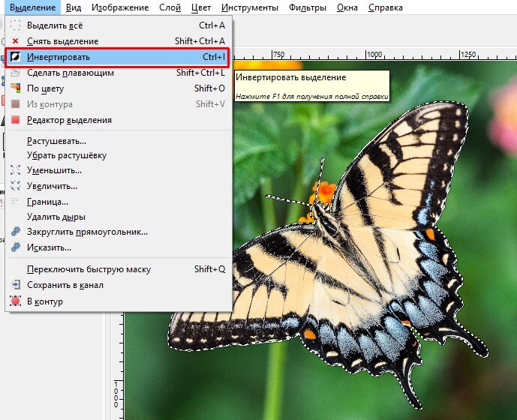517x420 pixels.
Task: Choose Исказить... menu entry
Action: click(x=118, y=247)
